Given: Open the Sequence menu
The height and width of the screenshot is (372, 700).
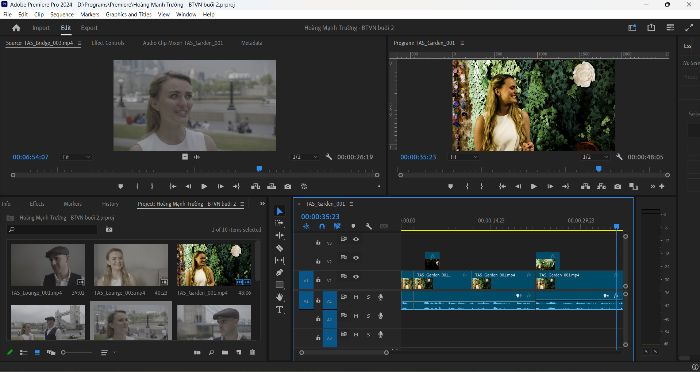Looking at the screenshot, I should coord(62,14).
